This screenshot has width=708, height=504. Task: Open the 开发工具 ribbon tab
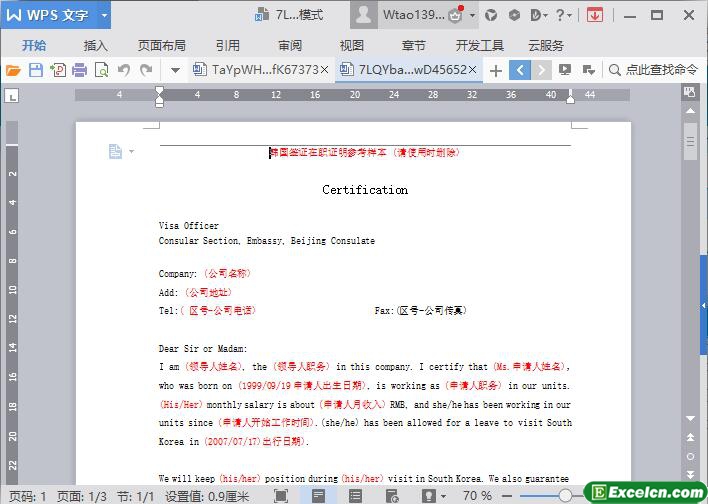[x=480, y=46]
